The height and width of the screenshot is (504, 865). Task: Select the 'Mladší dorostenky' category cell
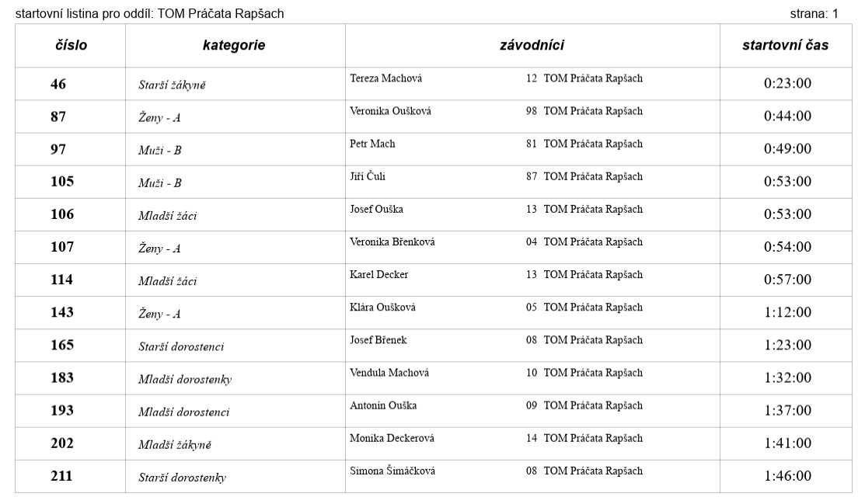[x=186, y=379]
